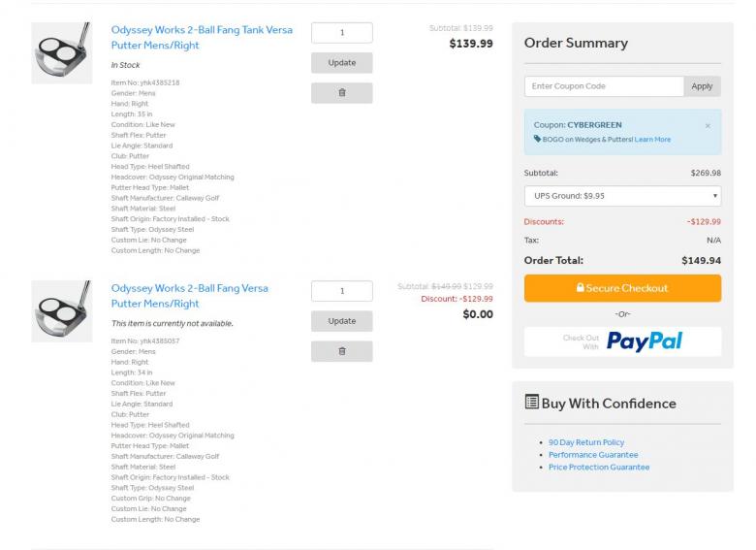Apply the coupon code
The height and width of the screenshot is (550, 756).
click(x=702, y=86)
